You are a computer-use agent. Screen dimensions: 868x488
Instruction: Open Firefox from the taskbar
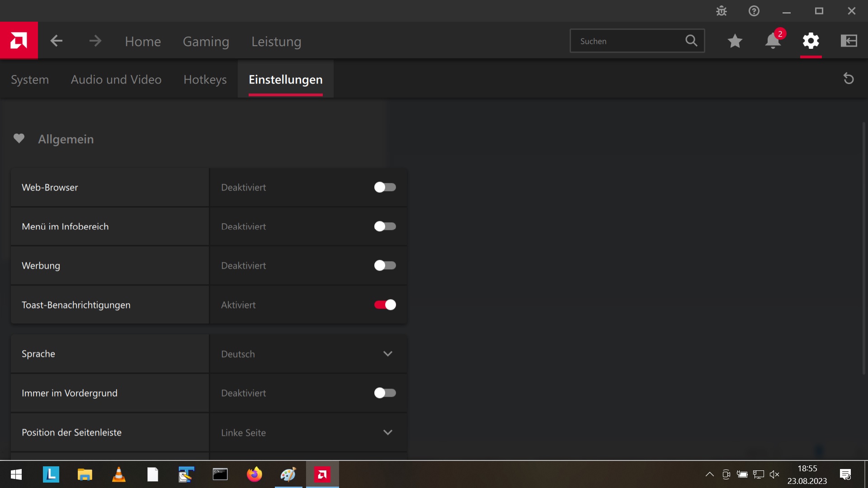(254, 474)
